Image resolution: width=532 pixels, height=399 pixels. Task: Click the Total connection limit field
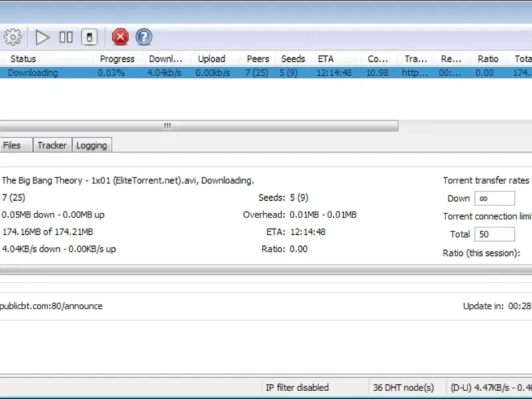coord(494,234)
